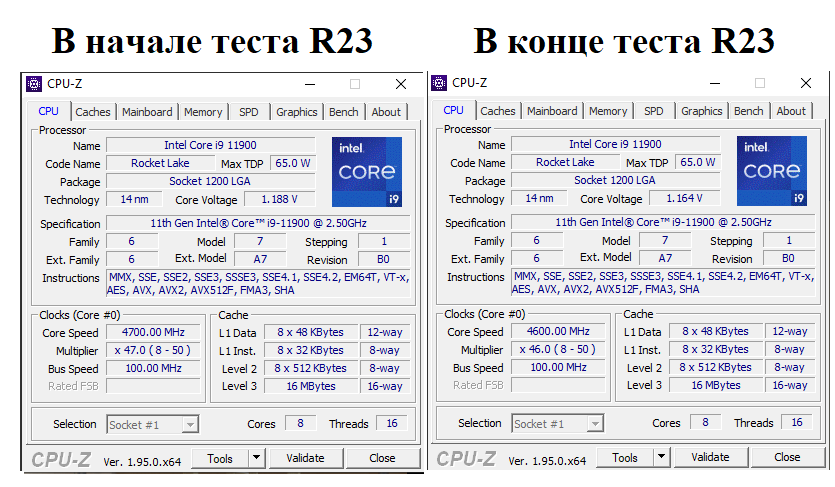Select CPU tab in right CPU-Z window
Image resolution: width=835 pixels, height=487 pixels.
[x=453, y=110]
